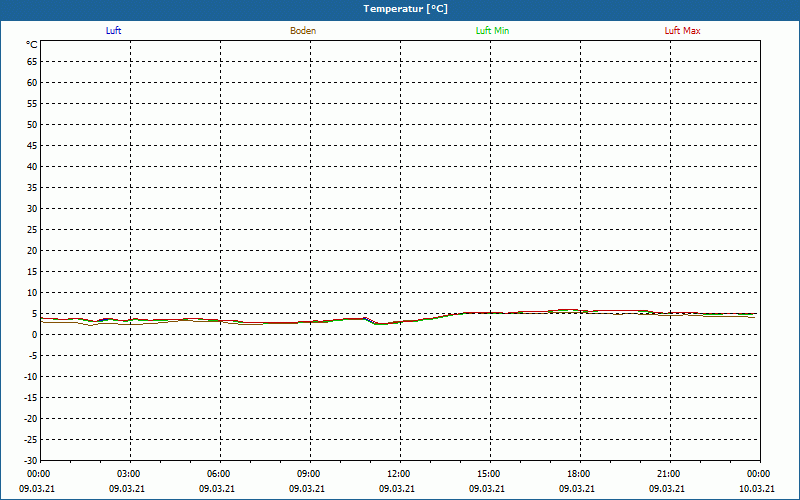800x500 pixels.
Task: Click the Temperatur [°C] chart title
Action: [x=406, y=9]
